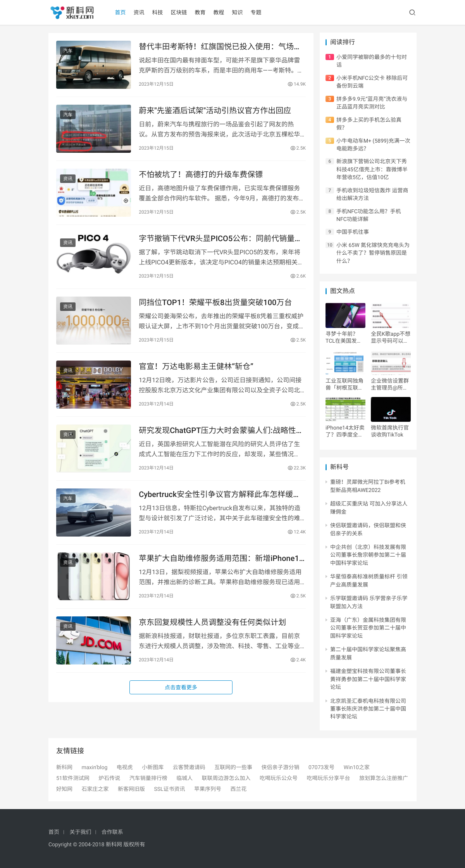The width and height of the screenshot is (465, 868).
Task: Visit the 汽车销量排行榜 friend link
Action: [x=148, y=778]
